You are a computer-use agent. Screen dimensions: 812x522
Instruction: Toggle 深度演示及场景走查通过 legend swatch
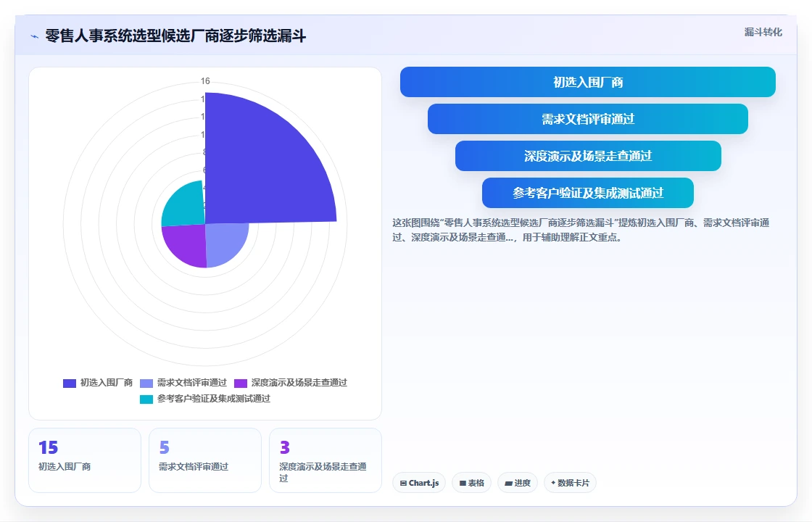click(241, 384)
